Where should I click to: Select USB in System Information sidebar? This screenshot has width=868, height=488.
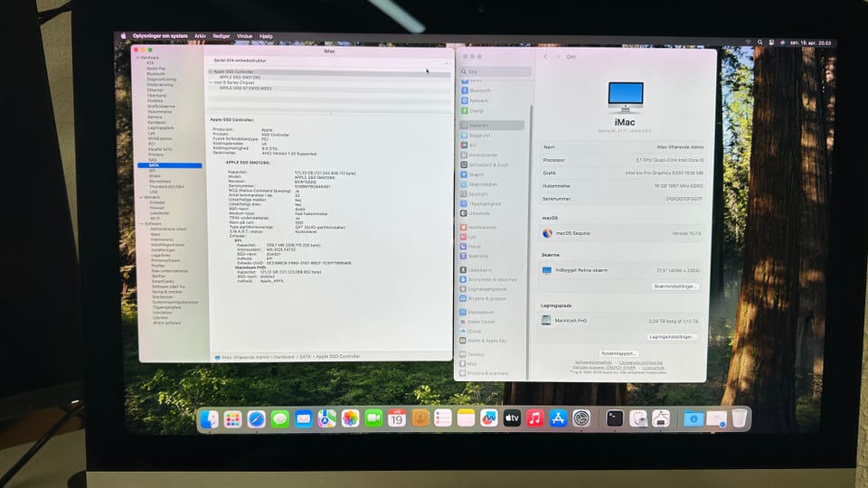pos(154,192)
